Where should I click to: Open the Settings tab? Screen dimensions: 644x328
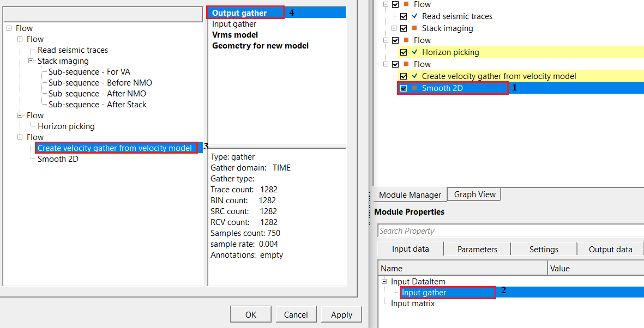544,249
